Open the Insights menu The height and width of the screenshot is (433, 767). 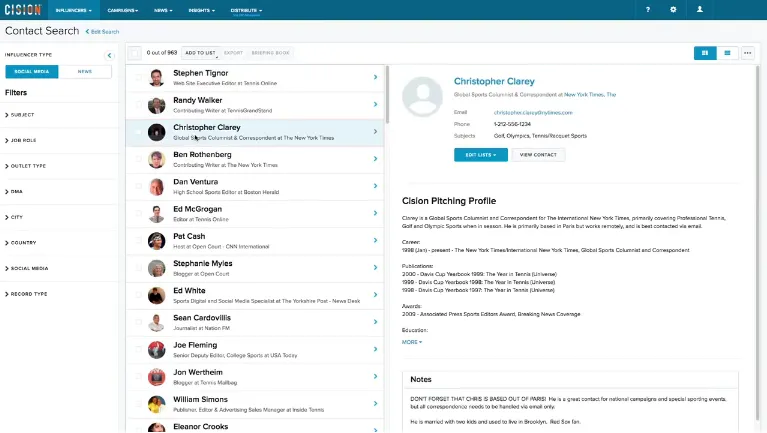tap(202, 10)
